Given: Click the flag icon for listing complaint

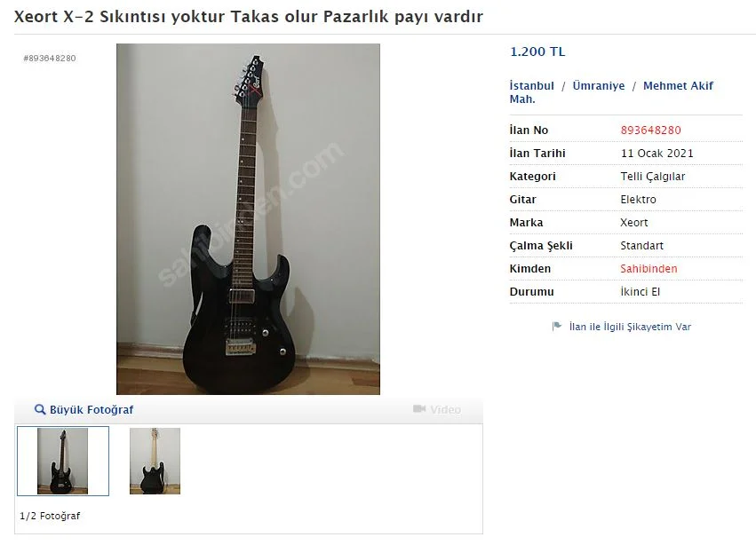Looking at the screenshot, I should 557,326.
